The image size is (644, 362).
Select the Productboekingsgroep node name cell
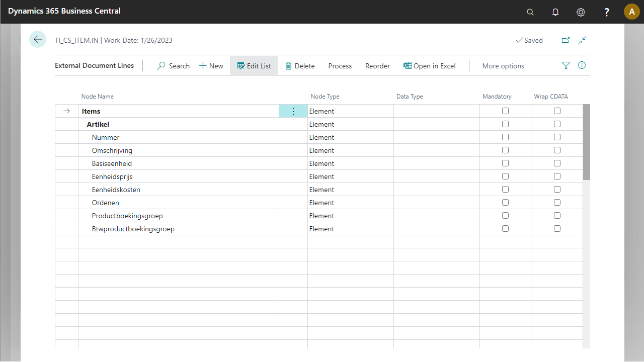click(x=179, y=216)
